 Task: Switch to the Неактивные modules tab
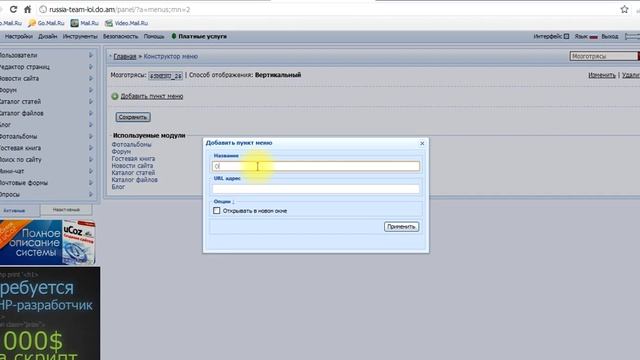pyautogui.click(x=66, y=210)
